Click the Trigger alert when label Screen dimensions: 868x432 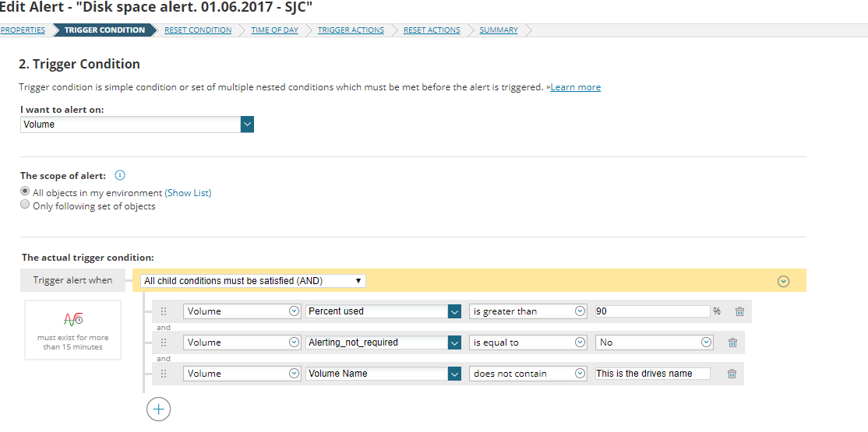(x=72, y=280)
